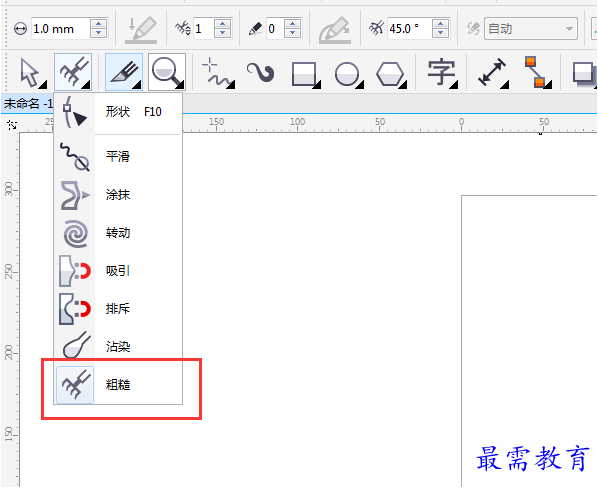This screenshot has width=598, height=490.
Task: Increase nib size with up arrow
Action: 98,24
